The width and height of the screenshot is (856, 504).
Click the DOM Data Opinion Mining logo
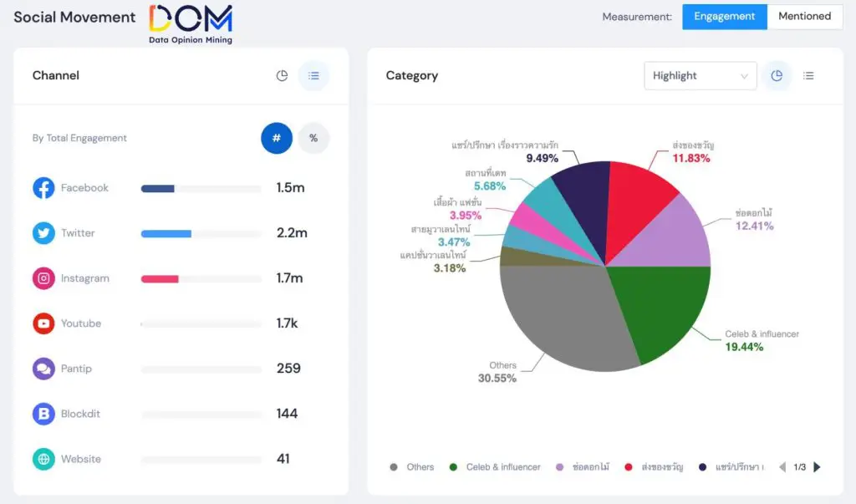point(191,23)
